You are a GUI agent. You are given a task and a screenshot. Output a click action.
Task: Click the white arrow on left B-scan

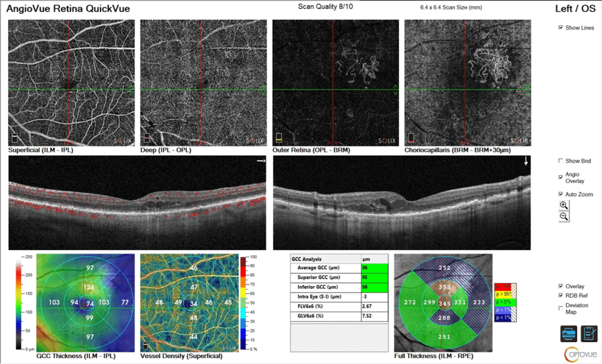pyautogui.click(x=259, y=161)
